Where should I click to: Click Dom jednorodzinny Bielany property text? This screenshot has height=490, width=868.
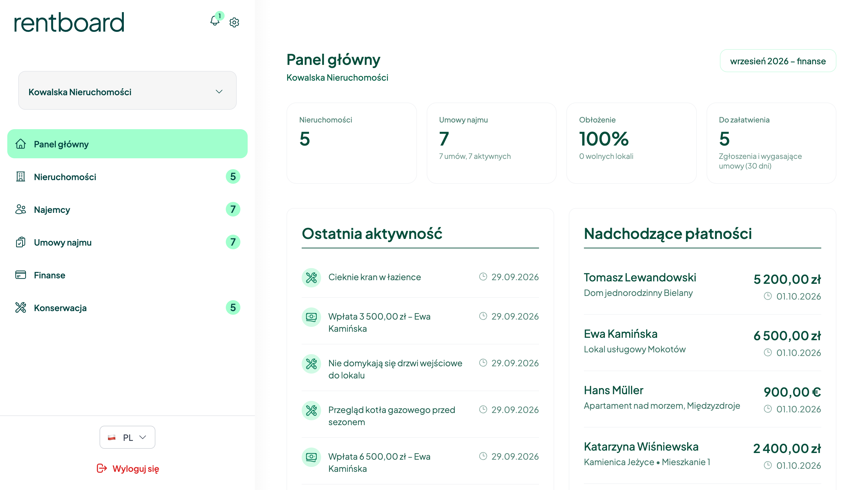[638, 293]
